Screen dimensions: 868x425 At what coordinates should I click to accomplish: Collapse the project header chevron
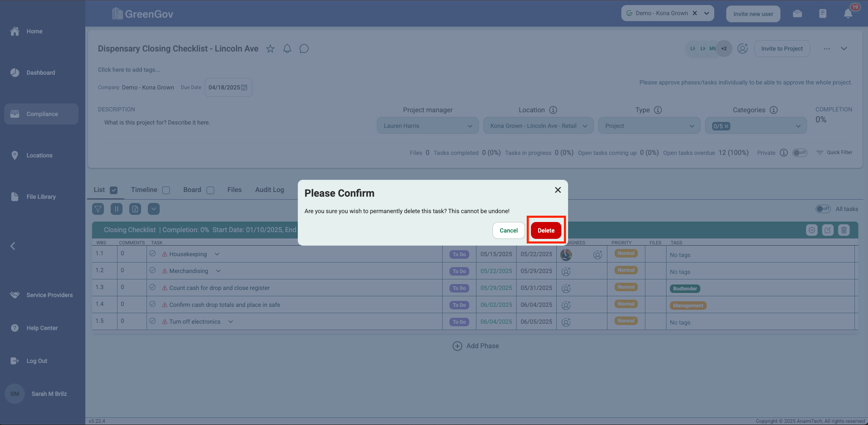(x=844, y=49)
